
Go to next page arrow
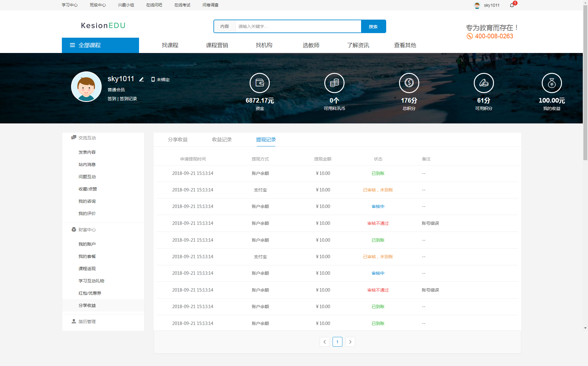(350, 342)
